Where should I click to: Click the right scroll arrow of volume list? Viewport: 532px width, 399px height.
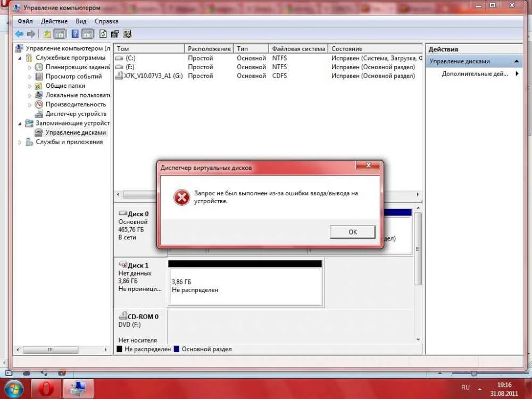point(418,194)
